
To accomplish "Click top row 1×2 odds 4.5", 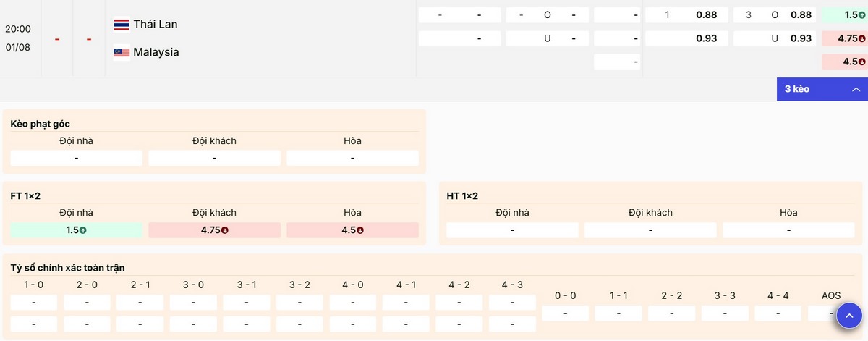I will click(x=845, y=62).
